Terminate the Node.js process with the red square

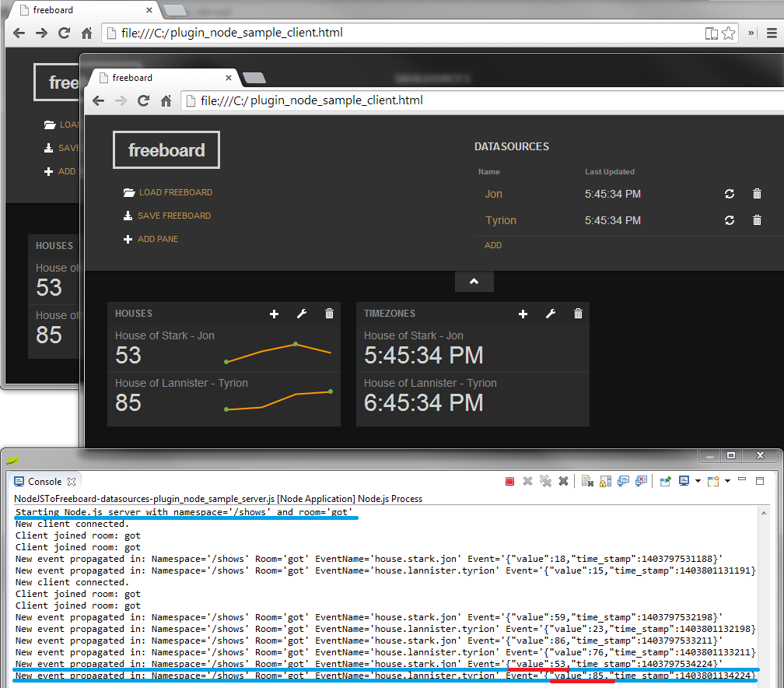point(510,481)
